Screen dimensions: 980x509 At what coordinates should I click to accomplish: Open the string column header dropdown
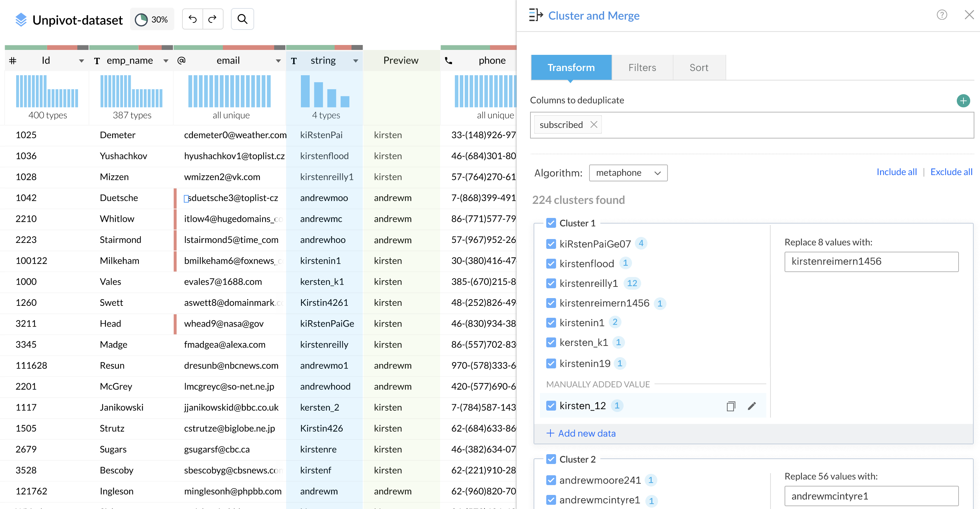[355, 61]
